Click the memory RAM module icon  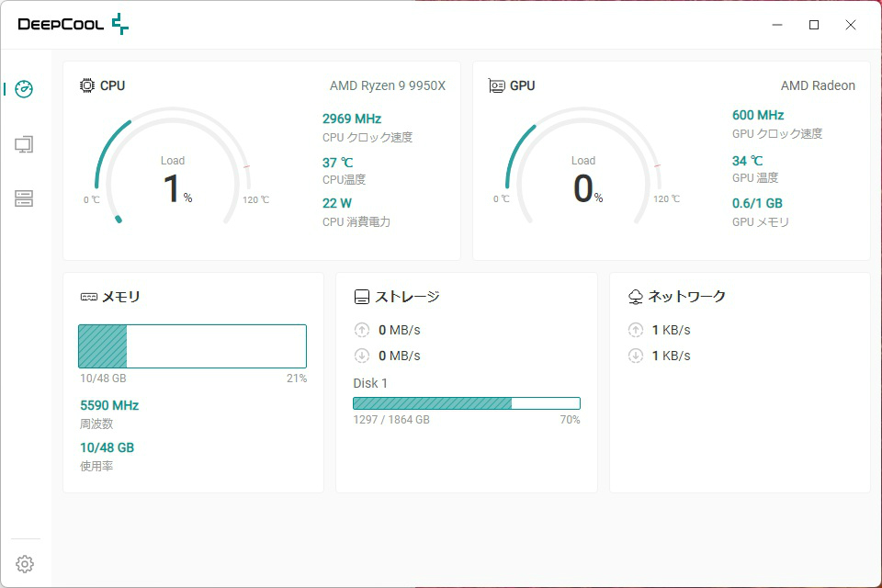click(89, 297)
